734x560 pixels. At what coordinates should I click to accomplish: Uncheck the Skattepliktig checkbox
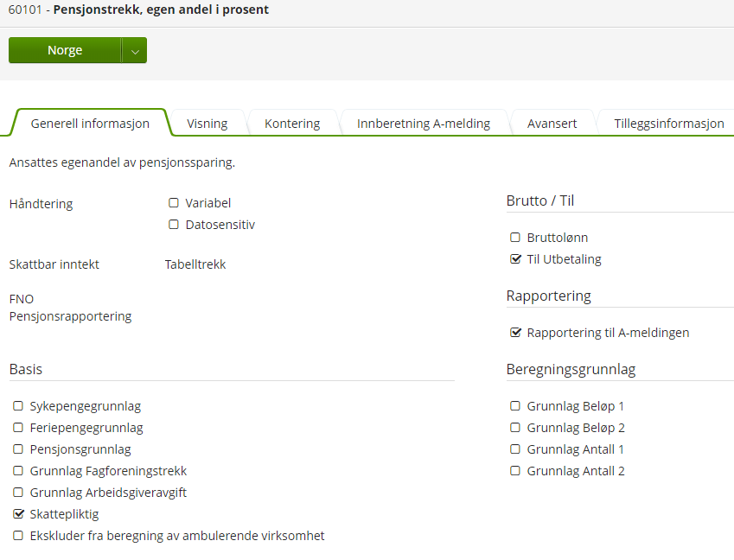pos(18,514)
